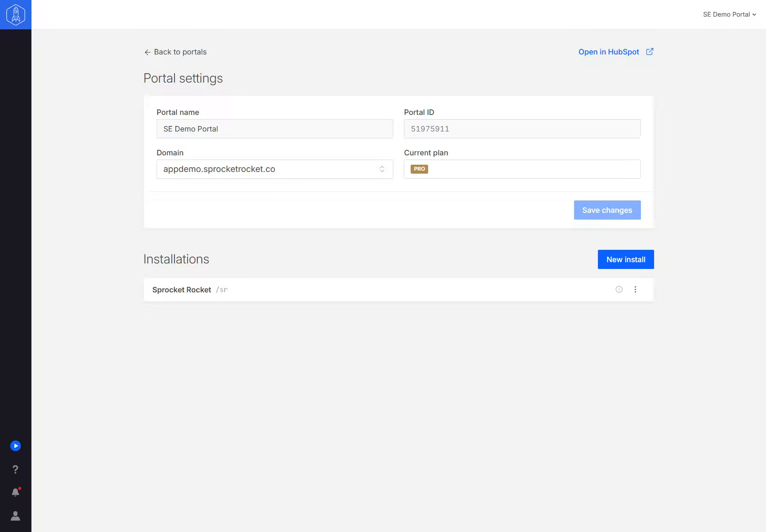
Task: Click the blue play tutorial icon
Action: point(15,446)
